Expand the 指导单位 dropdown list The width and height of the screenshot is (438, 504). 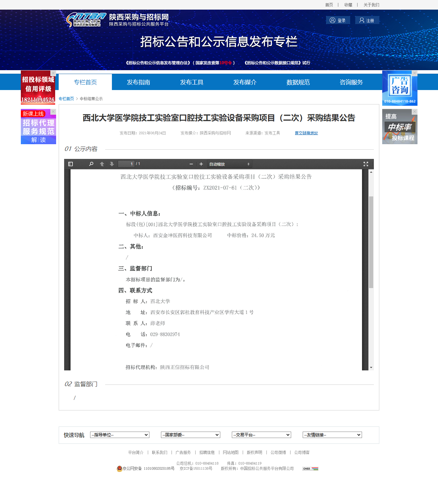120,435
